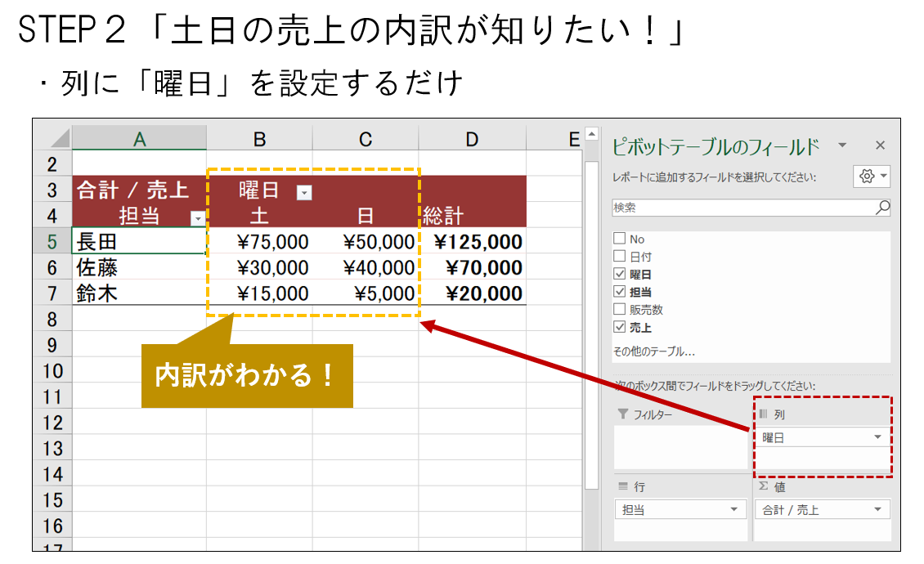Screen dimensions: 924x564
Task: Click the total cell ¥70,000
Action: pyautogui.click(x=472, y=267)
